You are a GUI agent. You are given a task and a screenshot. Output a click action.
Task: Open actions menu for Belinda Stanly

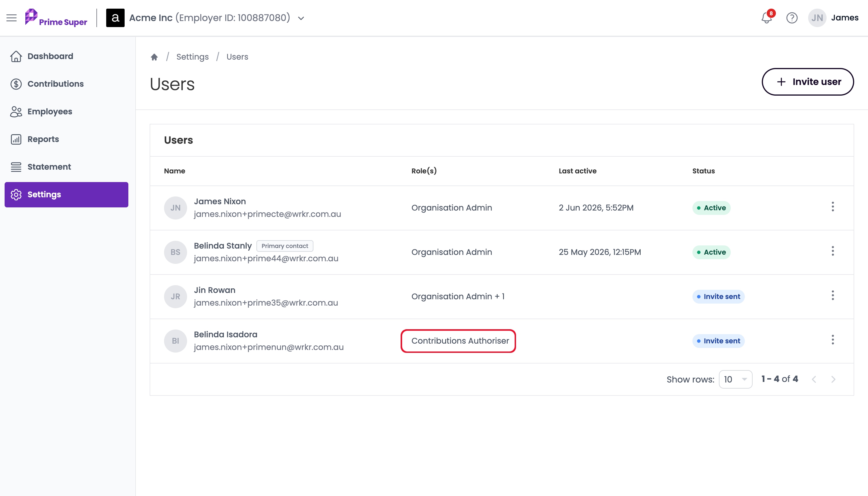coord(833,251)
